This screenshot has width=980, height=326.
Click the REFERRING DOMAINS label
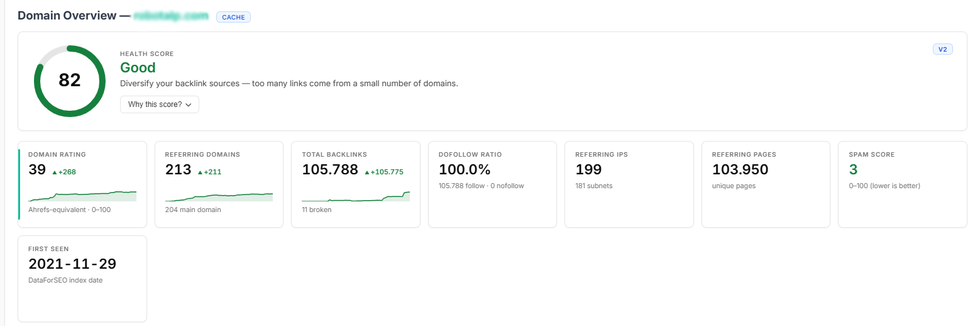point(202,154)
